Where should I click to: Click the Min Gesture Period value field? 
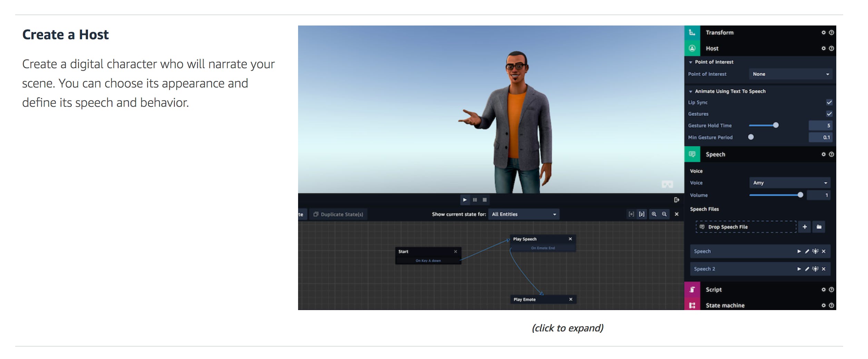[820, 137]
